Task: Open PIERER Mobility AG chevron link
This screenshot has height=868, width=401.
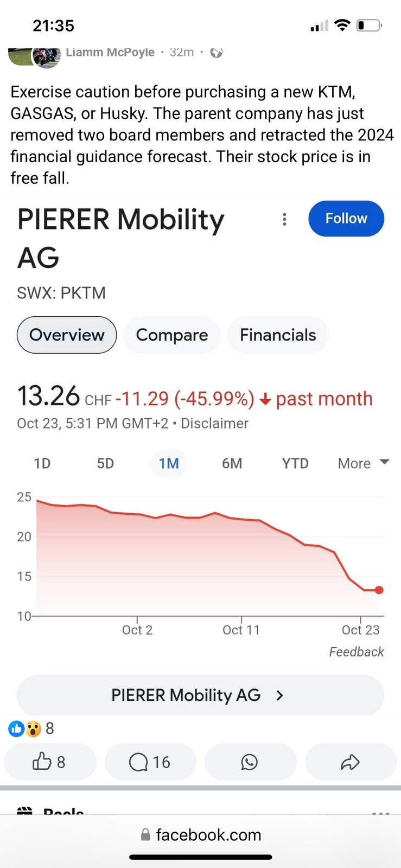Action: [200, 695]
